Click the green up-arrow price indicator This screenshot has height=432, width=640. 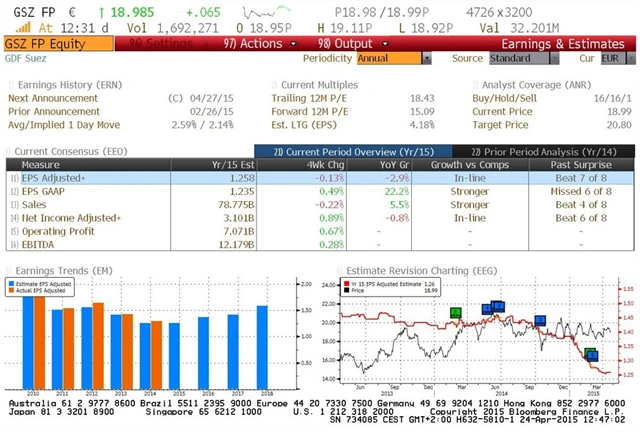point(102,11)
